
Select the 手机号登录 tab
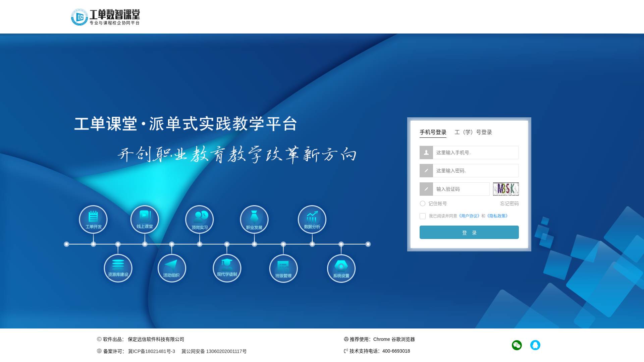pyautogui.click(x=433, y=132)
